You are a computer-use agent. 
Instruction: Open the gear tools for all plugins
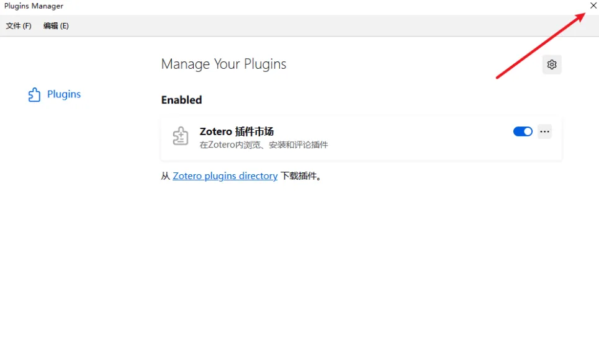click(552, 64)
